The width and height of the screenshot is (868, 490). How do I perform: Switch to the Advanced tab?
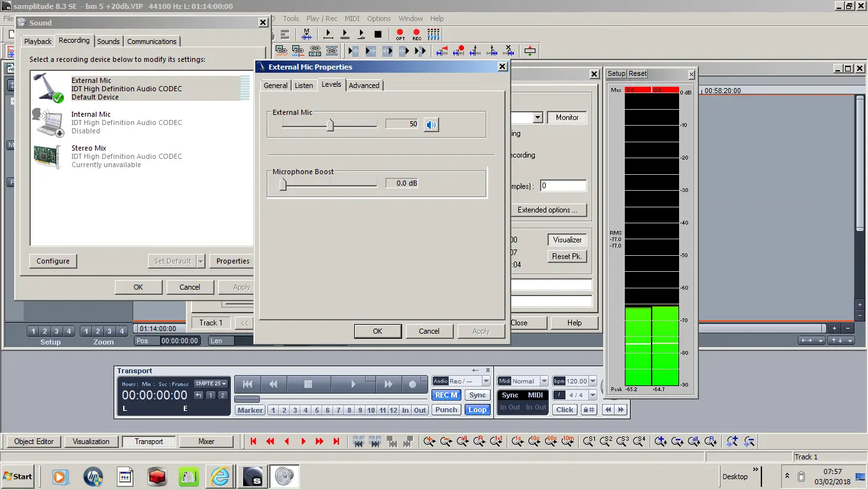[364, 85]
